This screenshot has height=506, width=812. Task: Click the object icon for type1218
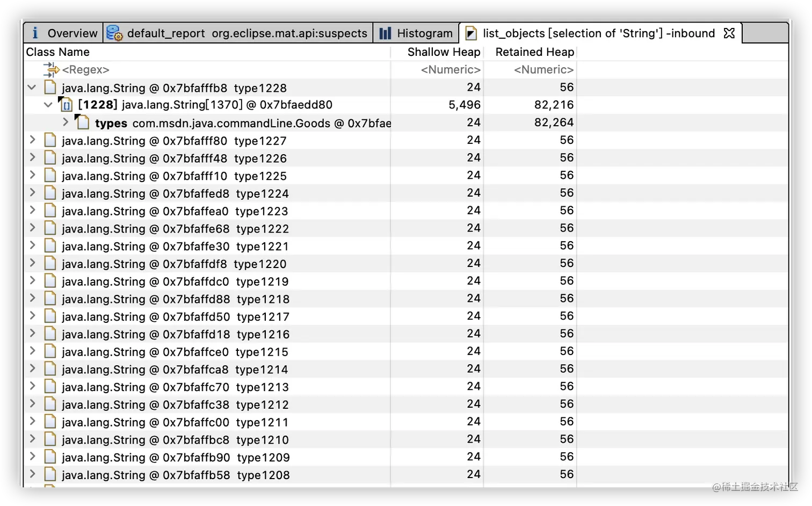pyautogui.click(x=50, y=299)
